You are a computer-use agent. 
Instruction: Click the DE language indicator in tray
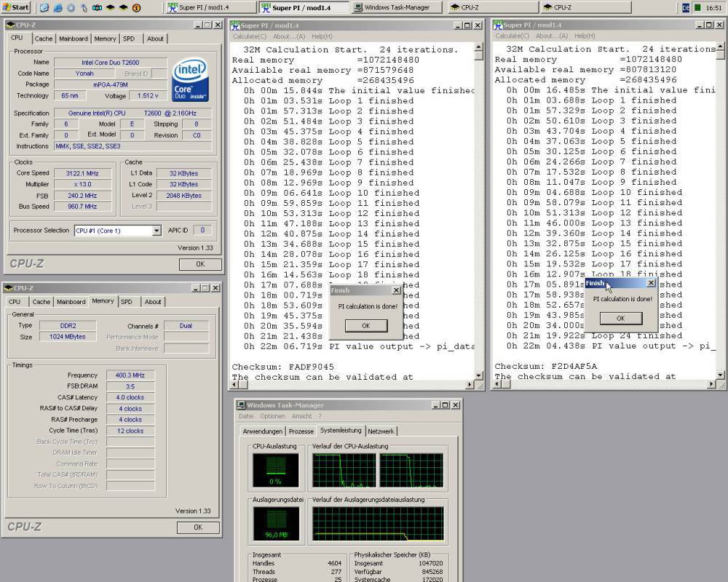coord(686,8)
